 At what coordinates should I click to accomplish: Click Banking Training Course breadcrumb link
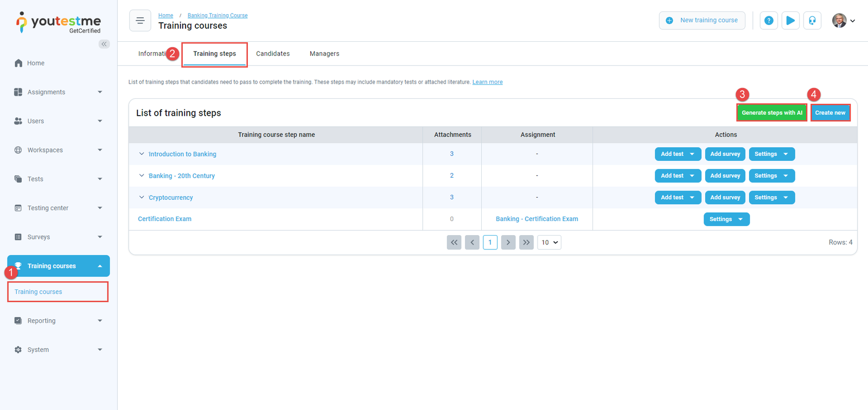pyautogui.click(x=218, y=16)
